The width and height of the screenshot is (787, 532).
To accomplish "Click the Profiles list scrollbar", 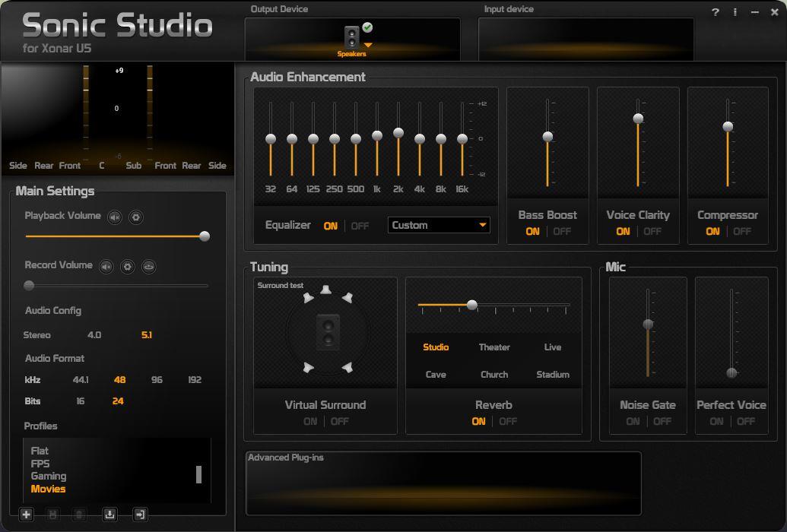I will coord(198,474).
